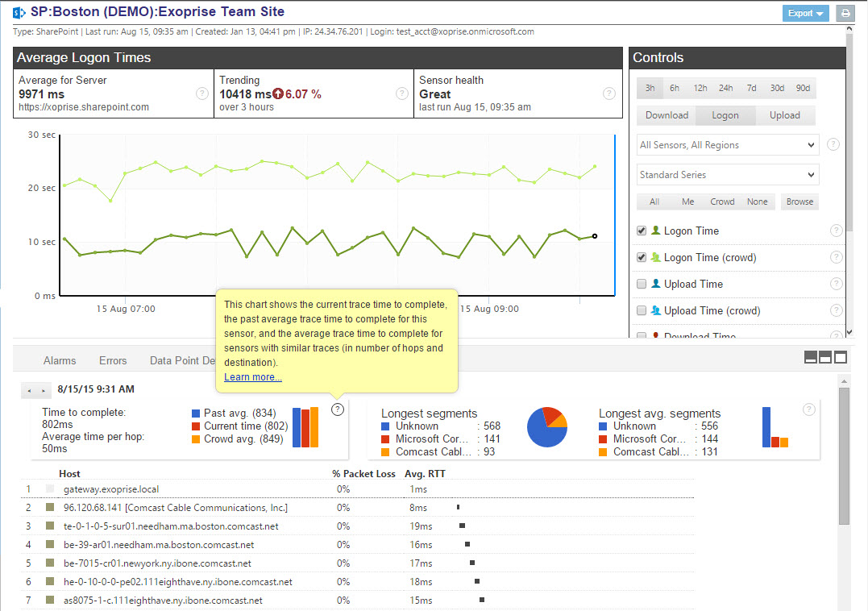Open the Data Point Details tab

[182, 360]
